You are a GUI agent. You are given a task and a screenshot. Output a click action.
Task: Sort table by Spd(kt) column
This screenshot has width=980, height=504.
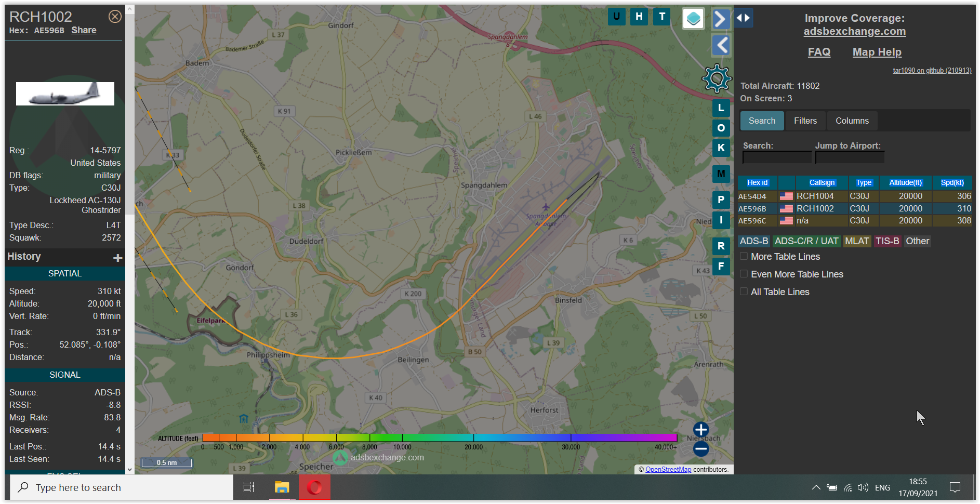pos(952,182)
